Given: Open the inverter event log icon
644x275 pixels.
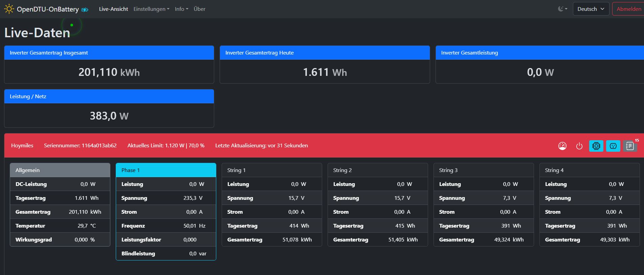Looking at the screenshot, I should click(629, 146).
